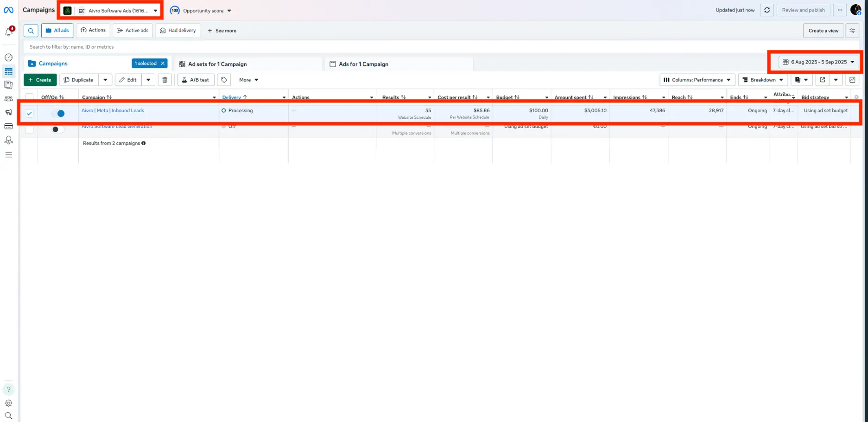
Task: Click the charts view icon
Action: pyautogui.click(x=852, y=80)
